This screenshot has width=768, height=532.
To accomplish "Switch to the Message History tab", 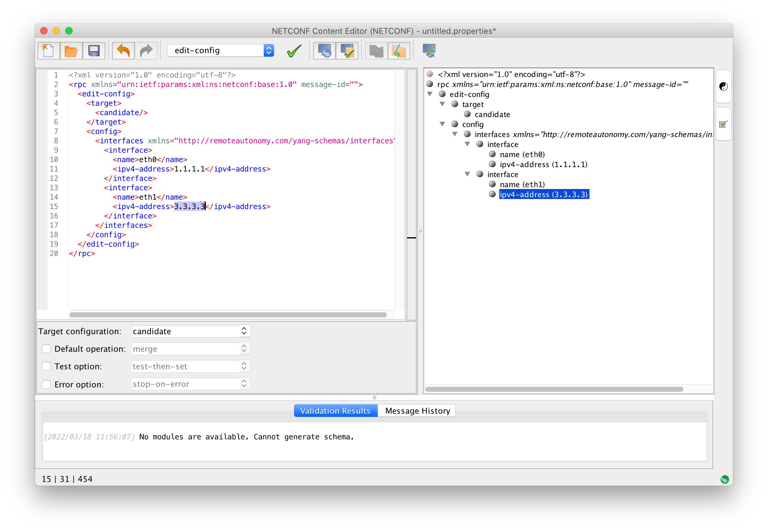I will point(416,410).
